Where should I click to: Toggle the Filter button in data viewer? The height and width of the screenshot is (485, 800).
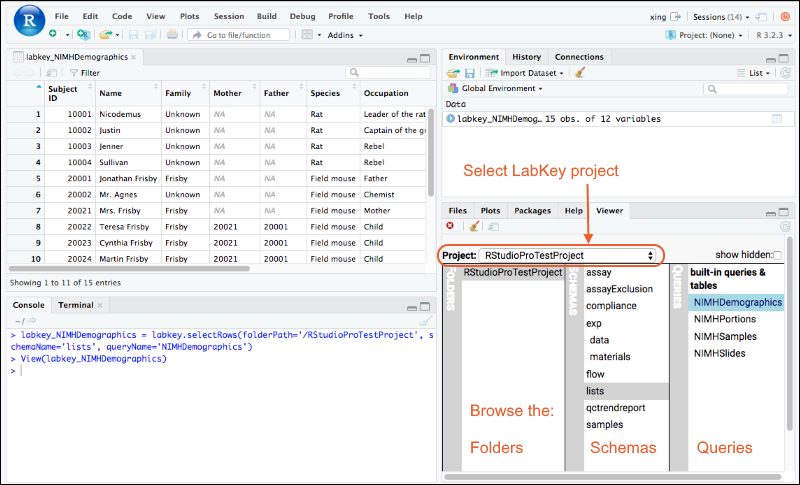coord(84,73)
